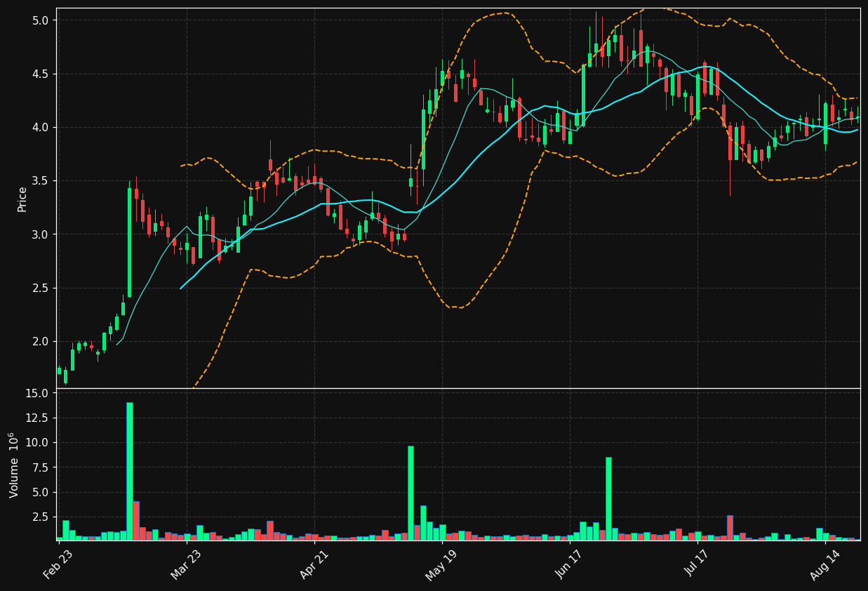Click the 2.0 price tick label

coord(41,341)
